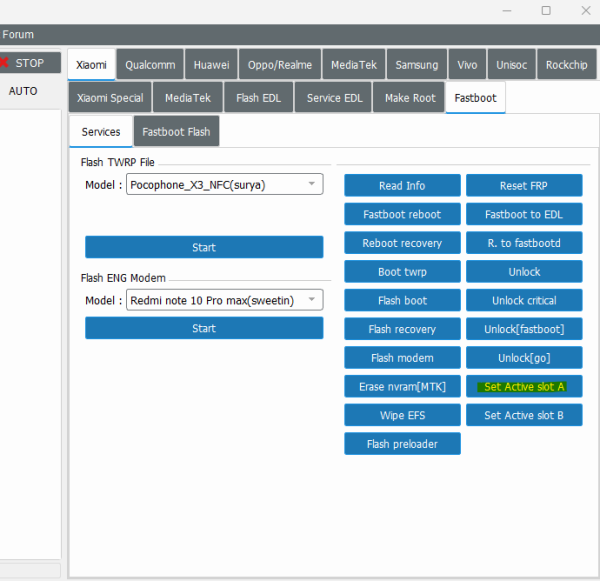Viewport: 600px width, 581px height.
Task: Go to the Samsung tab
Action: (x=417, y=65)
